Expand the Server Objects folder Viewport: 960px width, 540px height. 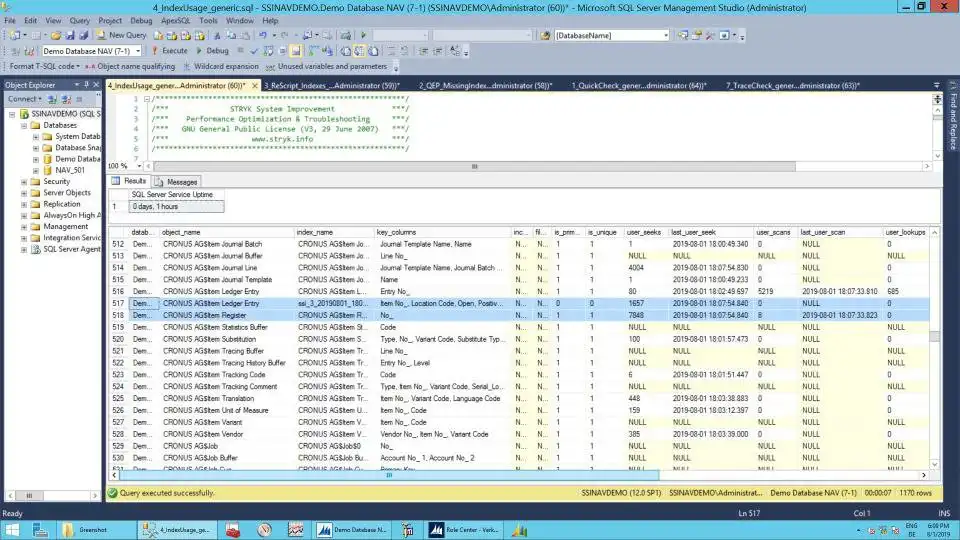(24, 193)
